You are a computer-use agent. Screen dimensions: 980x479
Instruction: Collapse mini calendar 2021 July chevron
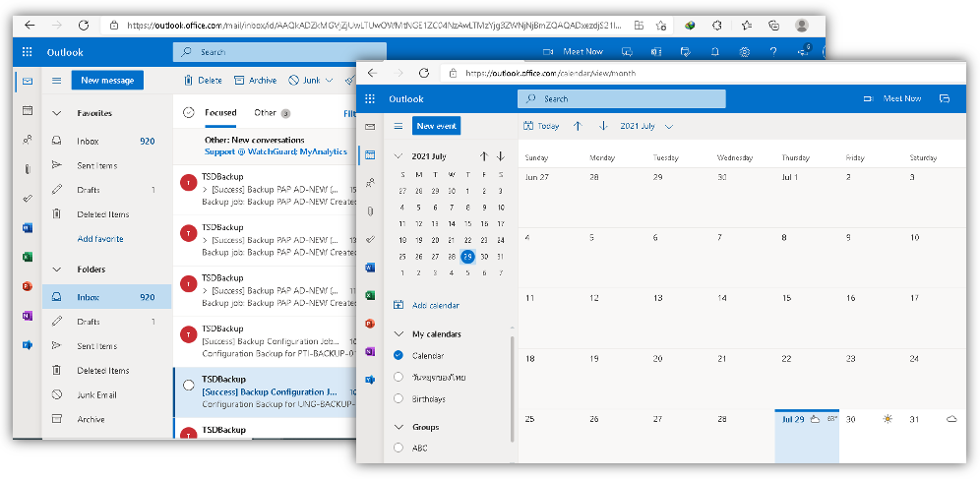(x=398, y=156)
